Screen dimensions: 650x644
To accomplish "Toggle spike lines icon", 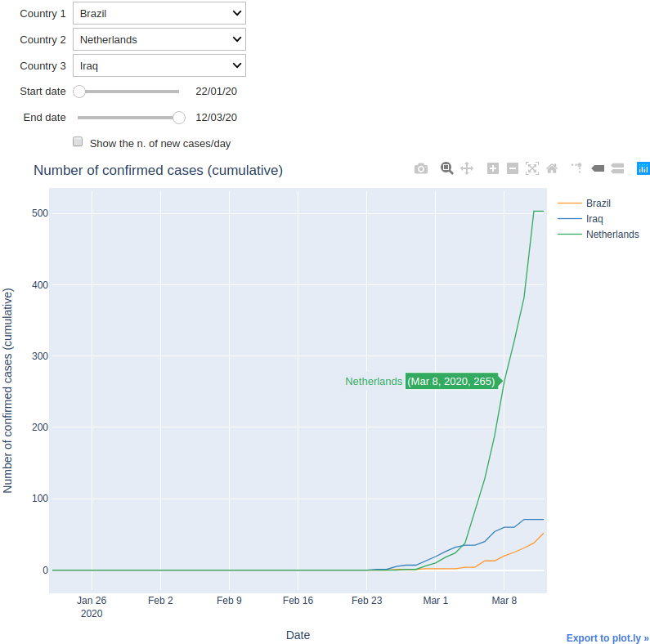I will coord(577,168).
